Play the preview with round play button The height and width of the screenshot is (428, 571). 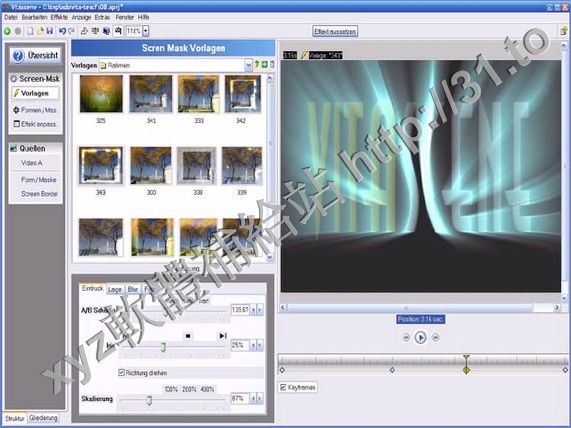pyautogui.click(x=420, y=337)
